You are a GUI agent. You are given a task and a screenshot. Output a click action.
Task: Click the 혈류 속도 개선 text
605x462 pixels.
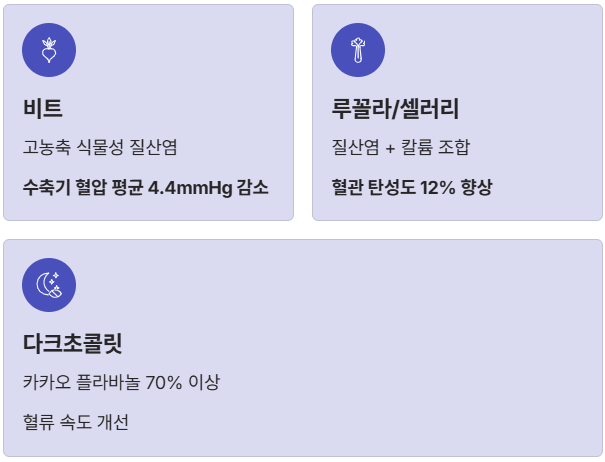coord(76,422)
